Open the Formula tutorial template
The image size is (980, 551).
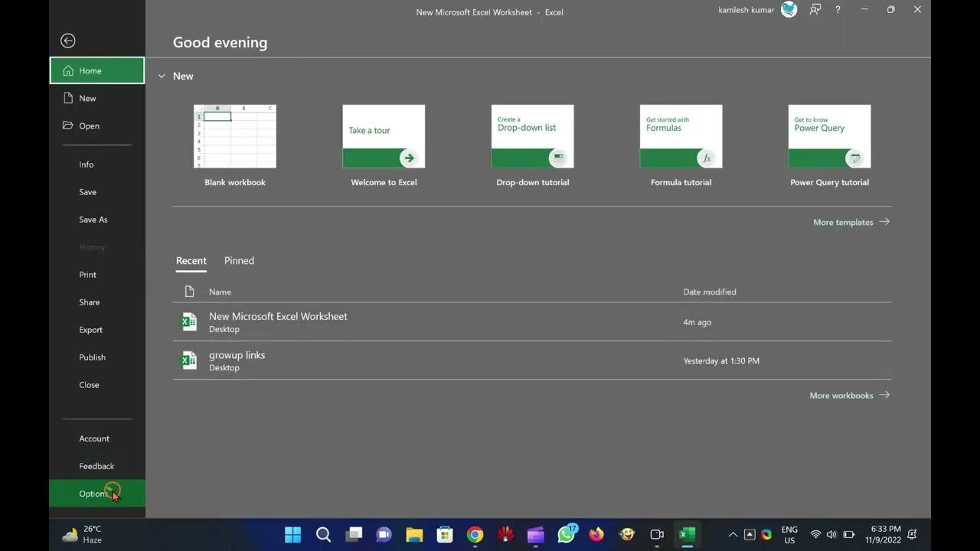pos(681,145)
